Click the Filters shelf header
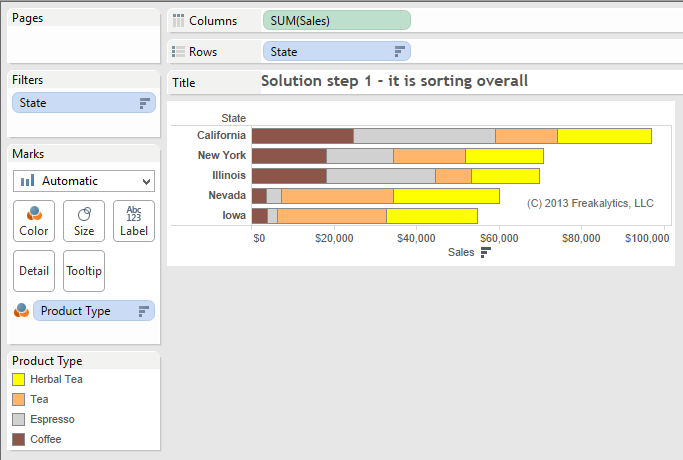Viewport: 683px width, 460px height. click(x=27, y=80)
